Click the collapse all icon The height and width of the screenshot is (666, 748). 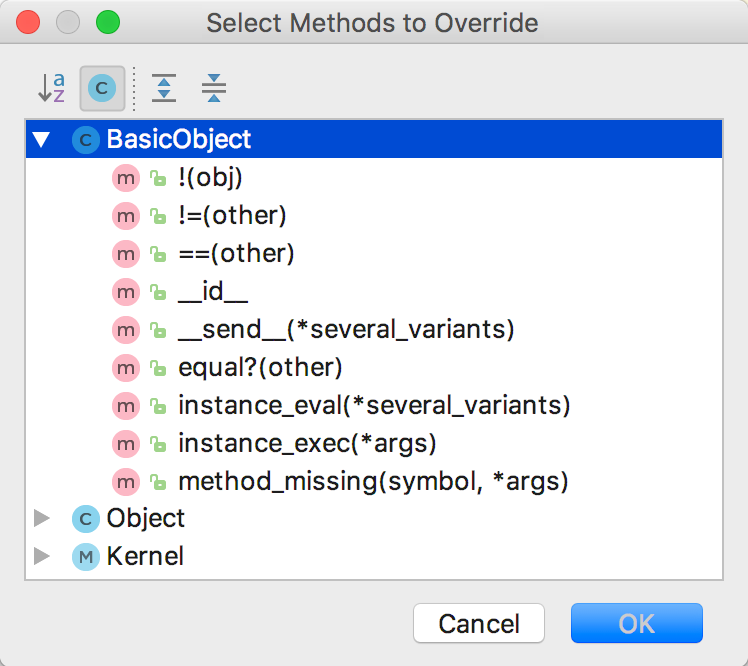tap(213, 88)
